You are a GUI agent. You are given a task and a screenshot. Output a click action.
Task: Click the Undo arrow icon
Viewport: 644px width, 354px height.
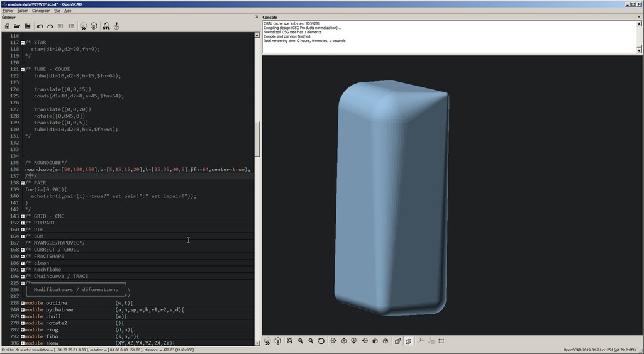point(40,26)
